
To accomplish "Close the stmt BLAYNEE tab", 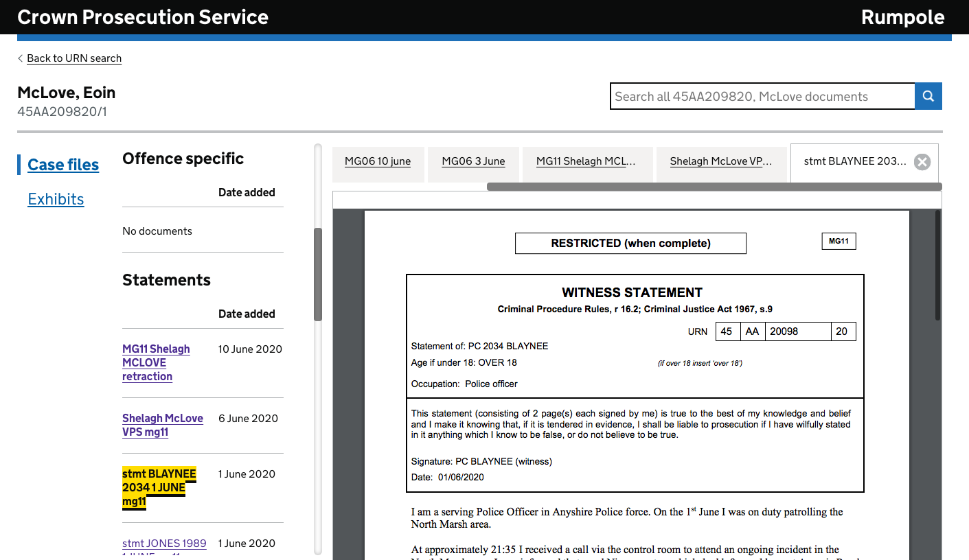I will coord(922,162).
